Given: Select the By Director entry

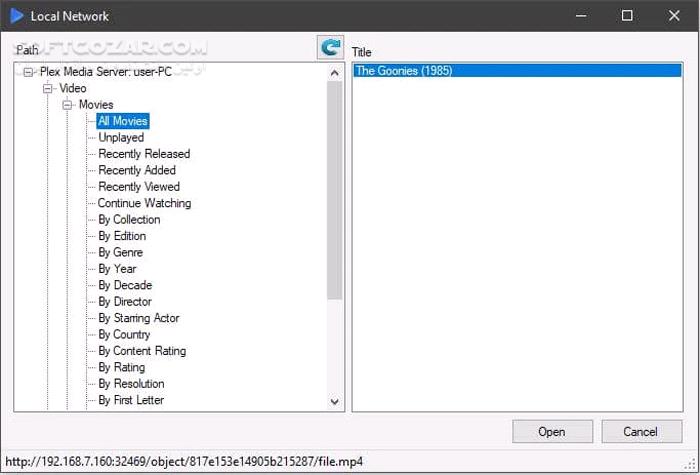Looking at the screenshot, I should pyautogui.click(x=125, y=301).
